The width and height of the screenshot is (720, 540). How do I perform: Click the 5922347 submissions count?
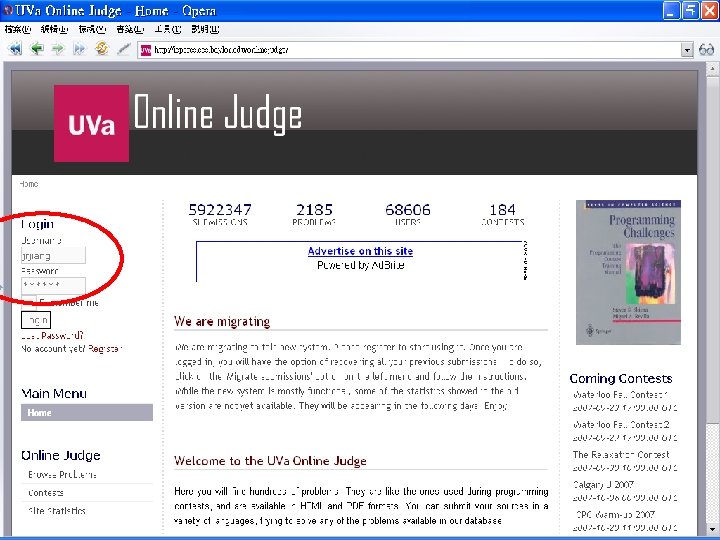pos(220,210)
